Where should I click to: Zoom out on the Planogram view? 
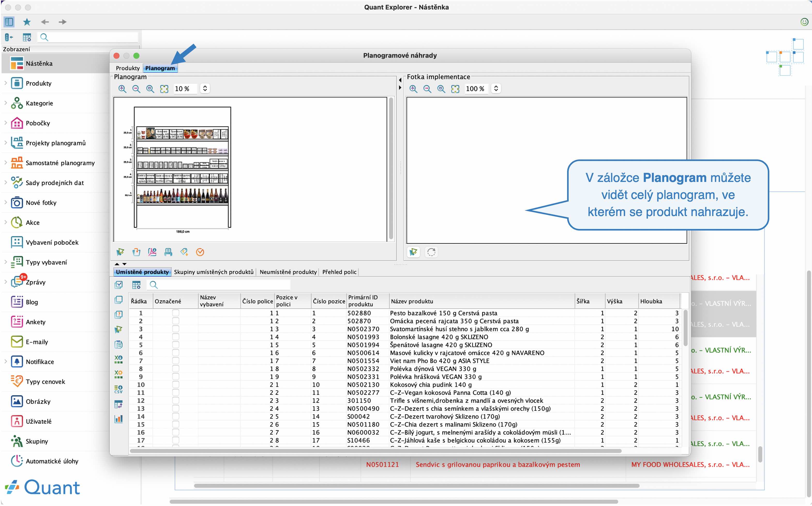click(136, 89)
